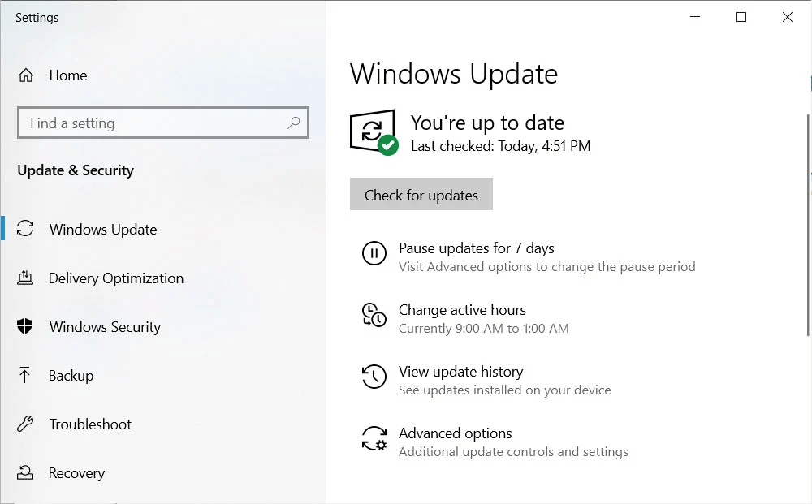The height and width of the screenshot is (504, 812).
Task: Click "Visit Advanced options to change the pause period"
Action: (x=546, y=266)
